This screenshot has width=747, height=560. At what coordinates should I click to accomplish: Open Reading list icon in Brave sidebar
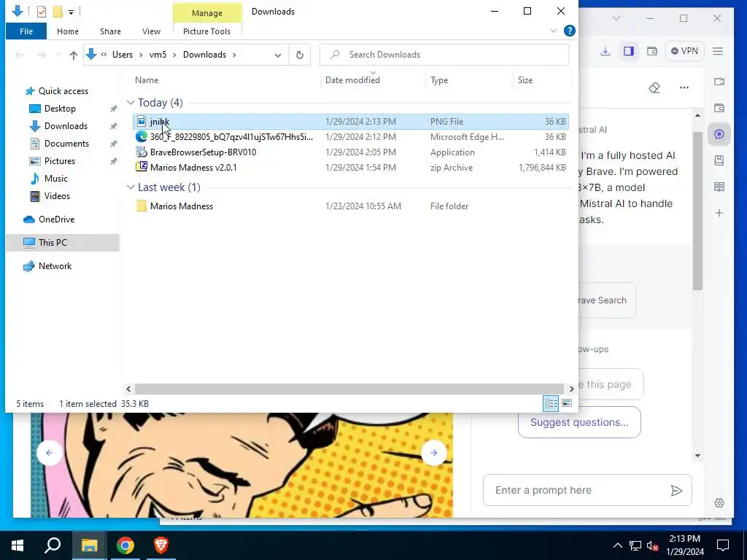(x=719, y=187)
